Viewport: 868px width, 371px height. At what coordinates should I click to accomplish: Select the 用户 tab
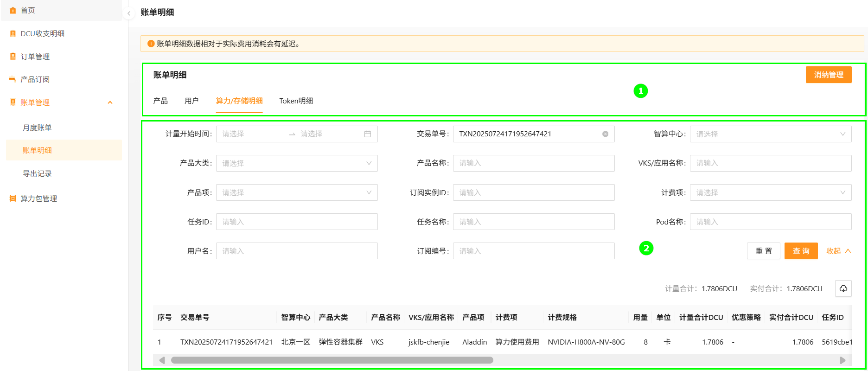(x=191, y=101)
